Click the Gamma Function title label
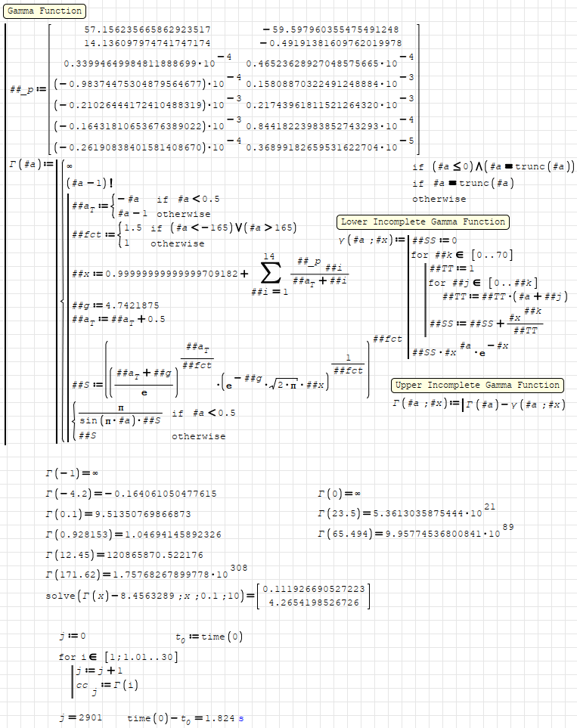577x728 pixels. (44, 11)
